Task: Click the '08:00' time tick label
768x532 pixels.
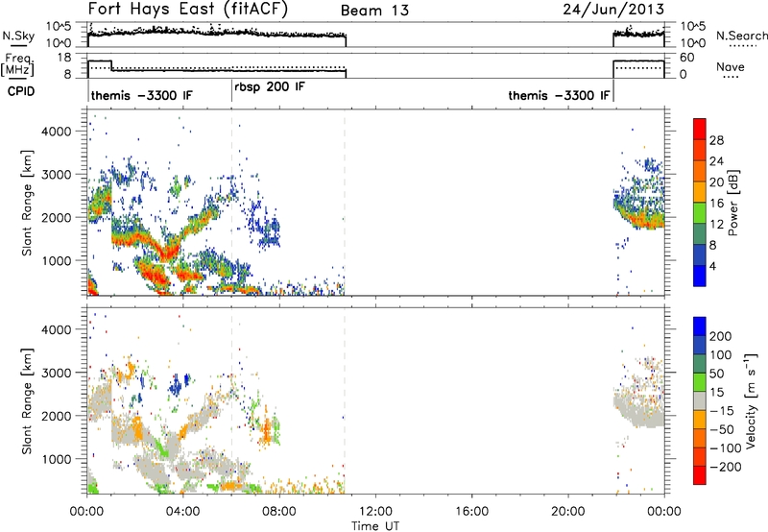Action: 279,512
